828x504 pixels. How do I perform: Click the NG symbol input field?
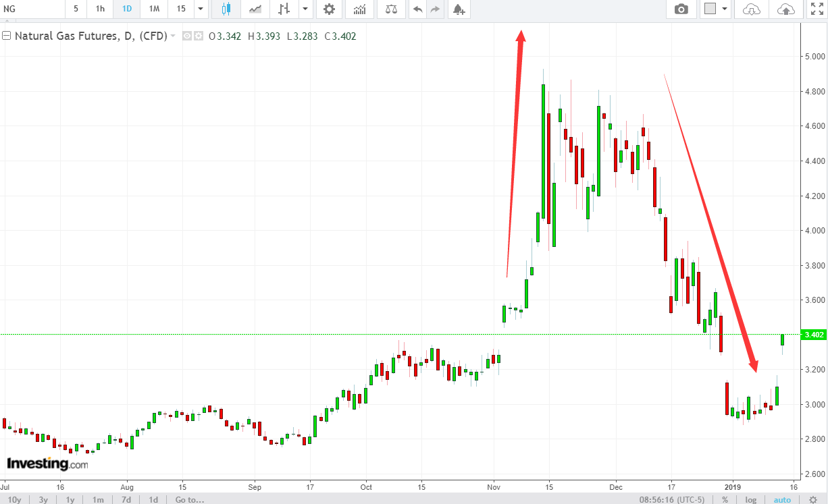pos(32,9)
